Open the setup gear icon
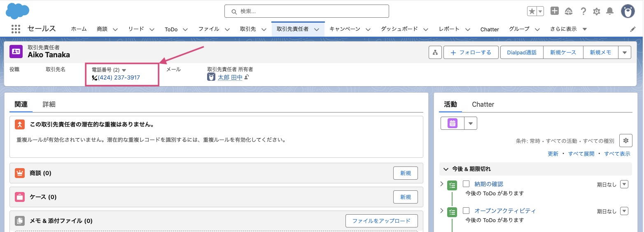644x232 pixels. tap(596, 11)
